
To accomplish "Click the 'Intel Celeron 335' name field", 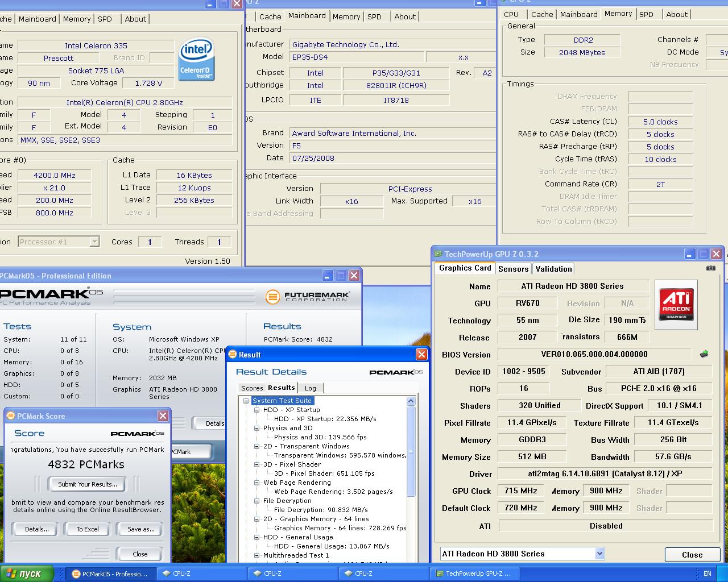I will 96,45.
